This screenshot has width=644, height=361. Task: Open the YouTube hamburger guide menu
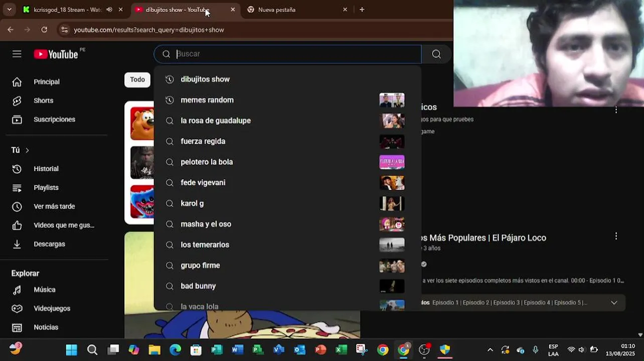pyautogui.click(x=17, y=54)
